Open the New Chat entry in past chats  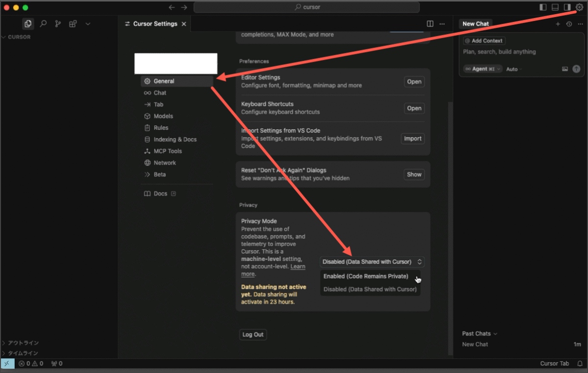point(521,345)
